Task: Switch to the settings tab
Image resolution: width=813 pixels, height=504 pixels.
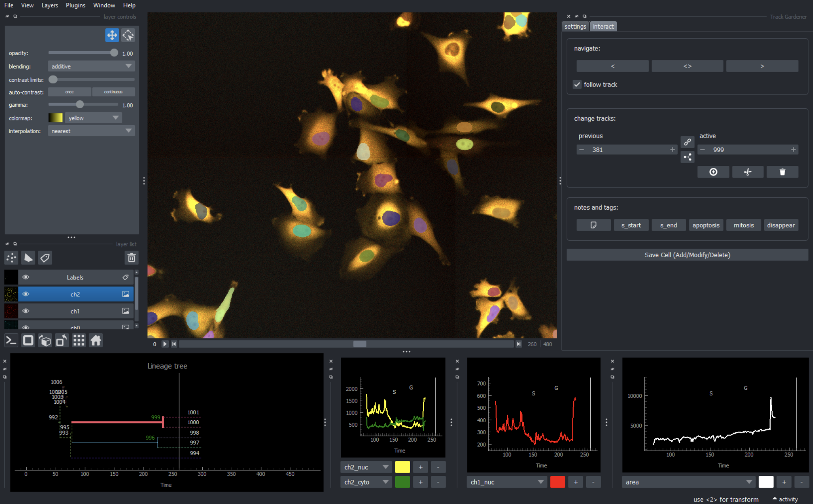Action: coord(575,27)
